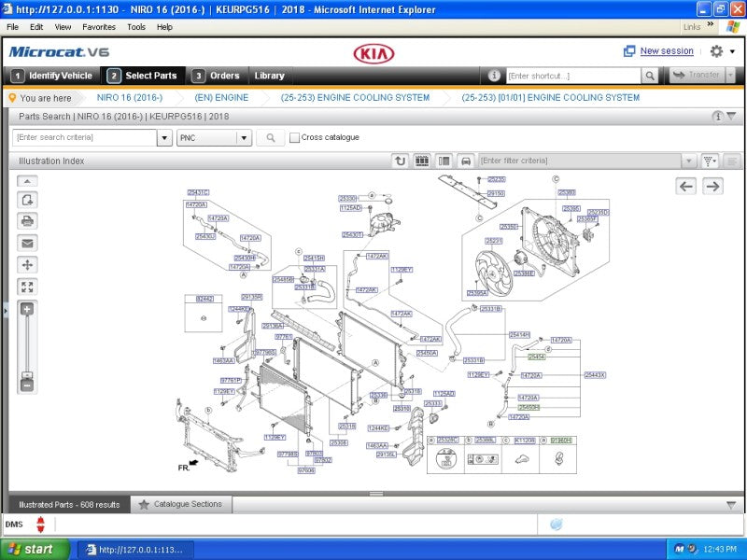Open the Favorites menu
The height and width of the screenshot is (560, 747).
tap(99, 27)
